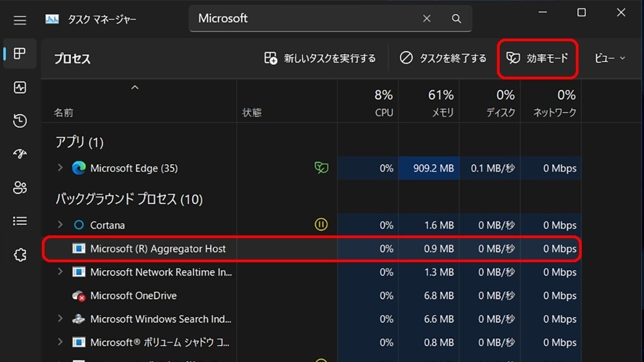The height and width of the screenshot is (362, 644).
Task: Select the Microsoft Network Realtime In... process
Action: point(161,272)
